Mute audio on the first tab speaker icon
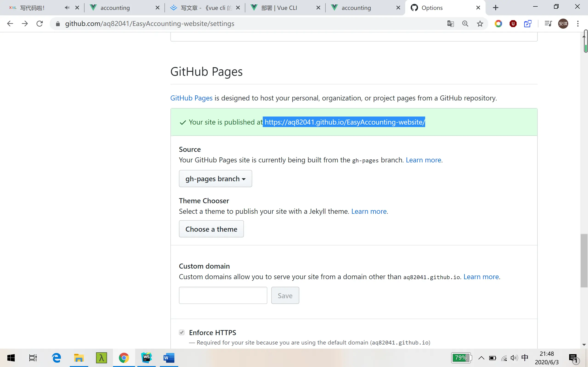The height and width of the screenshot is (367, 588). click(67, 8)
